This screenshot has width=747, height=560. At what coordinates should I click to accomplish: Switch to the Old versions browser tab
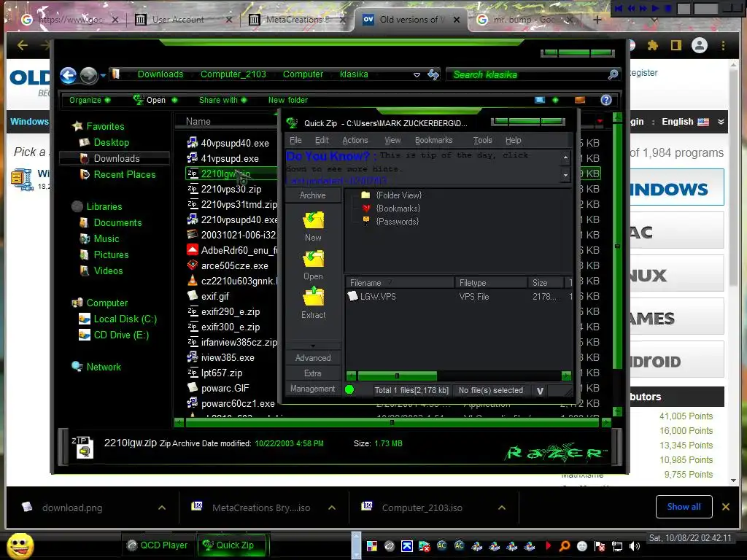tap(410, 20)
